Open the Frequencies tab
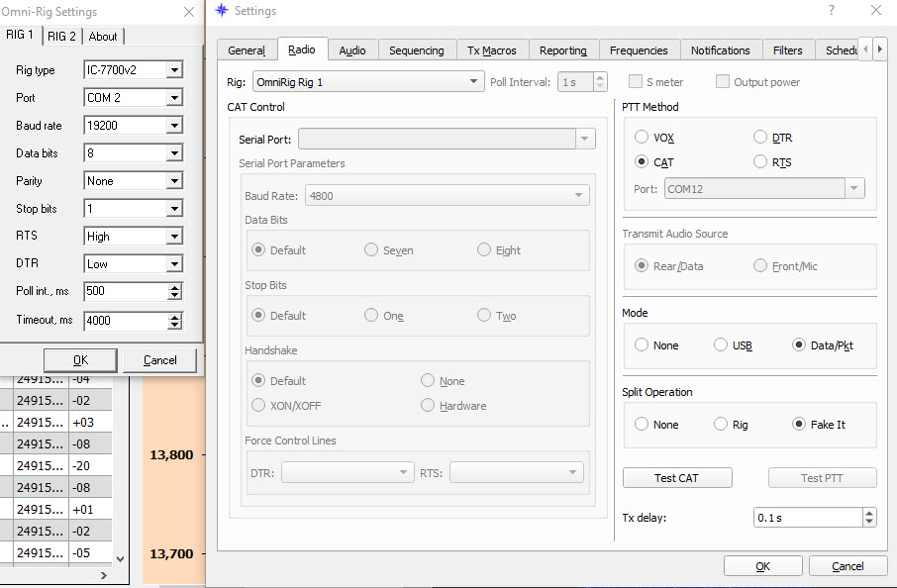The width and height of the screenshot is (897, 588). pos(639,50)
